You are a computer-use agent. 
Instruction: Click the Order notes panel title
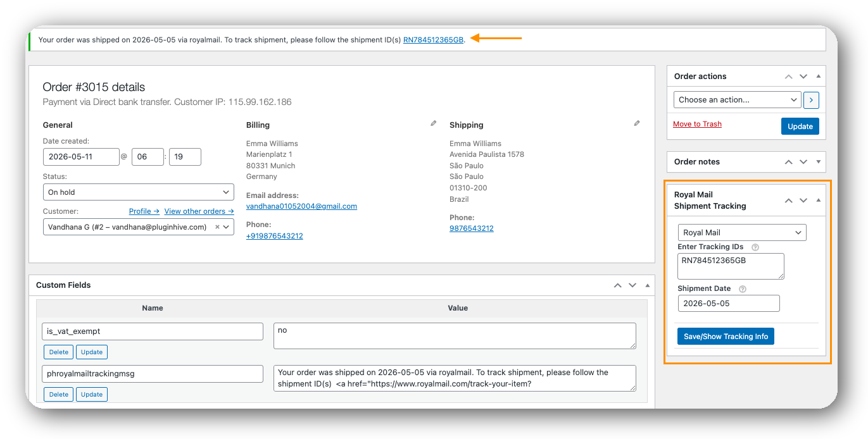[x=697, y=162]
